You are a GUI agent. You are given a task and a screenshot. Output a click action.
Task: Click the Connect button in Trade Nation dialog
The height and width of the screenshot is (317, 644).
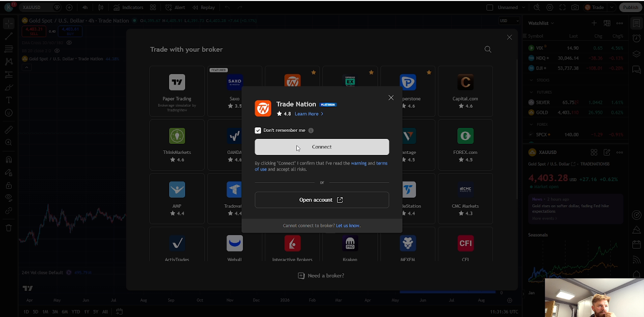(x=321, y=147)
